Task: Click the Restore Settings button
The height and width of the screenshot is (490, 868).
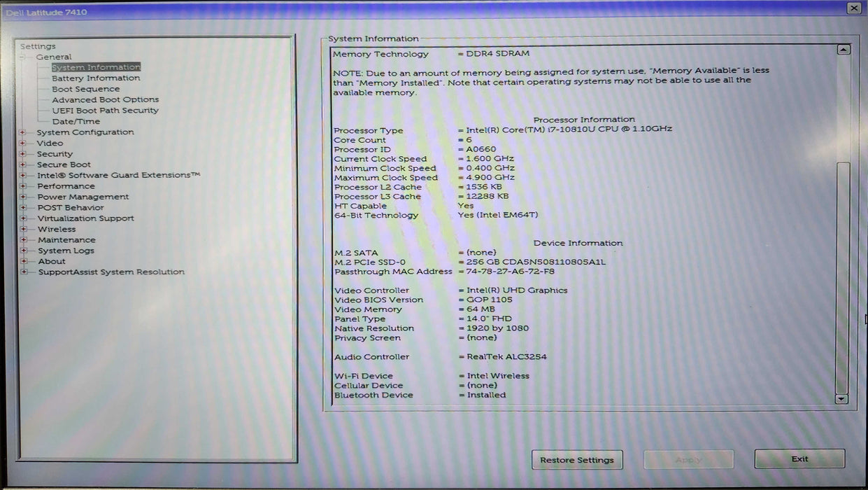Action: coord(577,460)
